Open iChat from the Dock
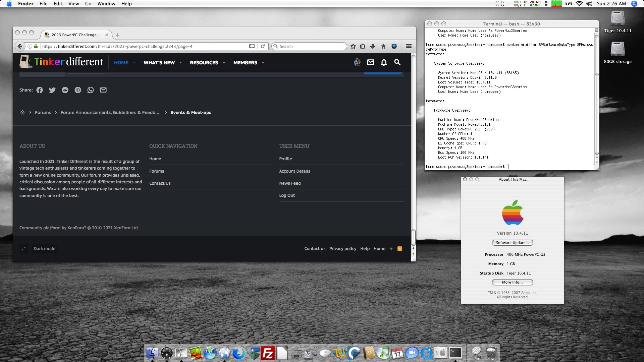This screenshot has height=362, width=644. click(x=412, y=353)
